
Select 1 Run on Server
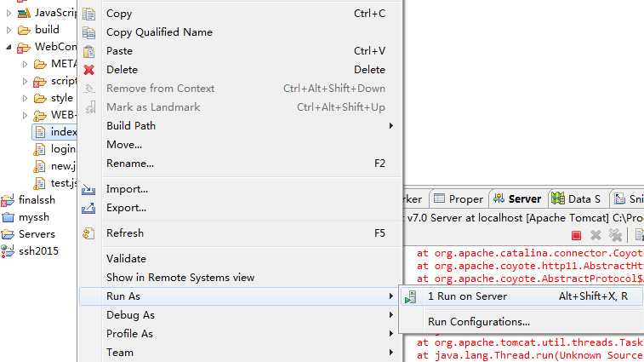521,296
